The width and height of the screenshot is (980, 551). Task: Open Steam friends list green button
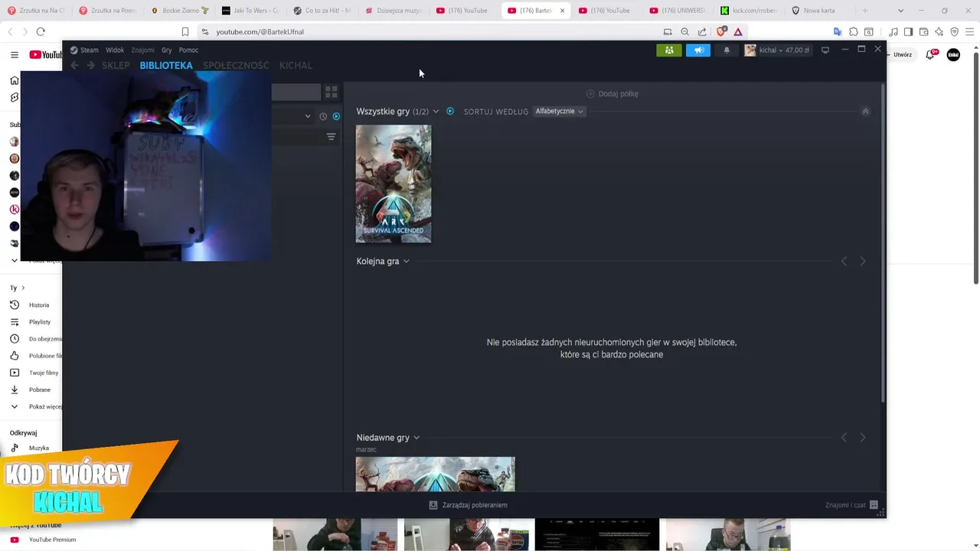[668, 50]
